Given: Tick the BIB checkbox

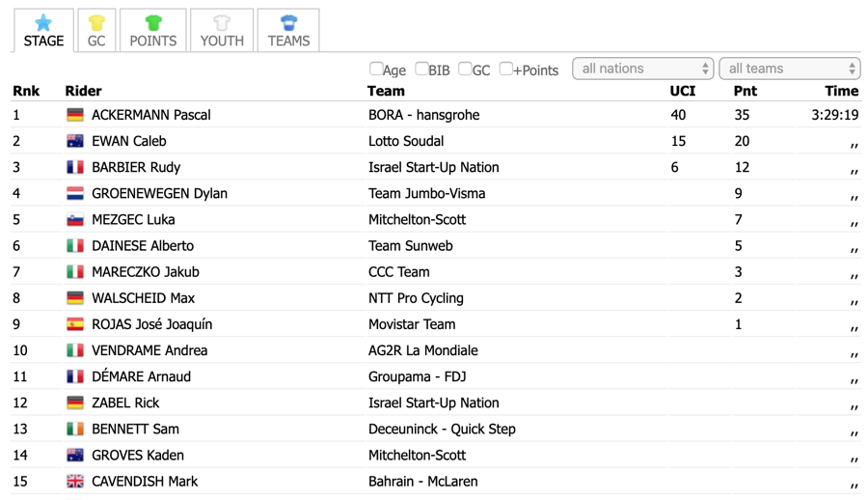Looking at the screenshot, I should click(421, 69).
